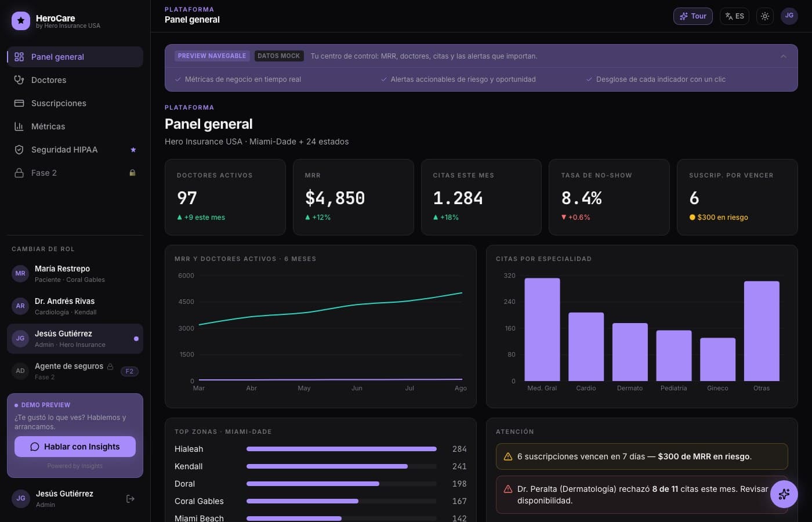Viewport: 812px width, 522px height.
Task: Log out with the exit icon
Action: (x=130, y=499)
